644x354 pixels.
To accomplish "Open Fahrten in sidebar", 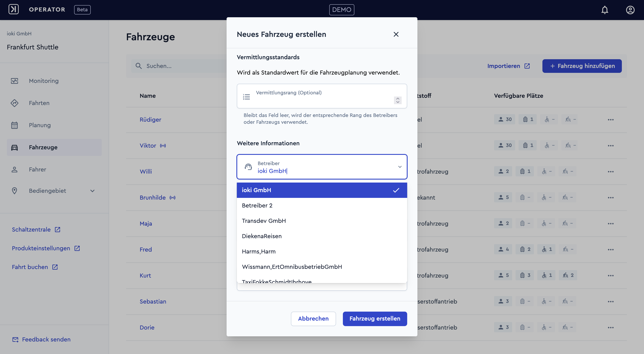I will (54, 103).
